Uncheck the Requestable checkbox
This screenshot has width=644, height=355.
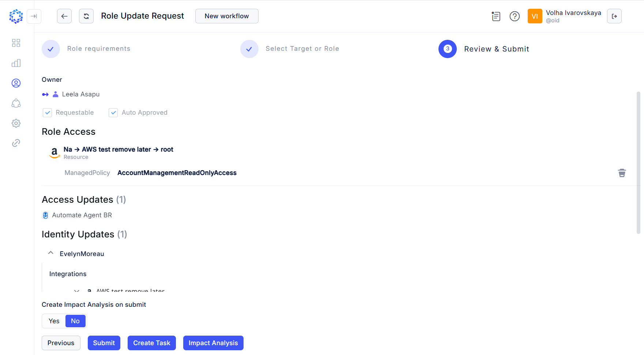point(47,112)
